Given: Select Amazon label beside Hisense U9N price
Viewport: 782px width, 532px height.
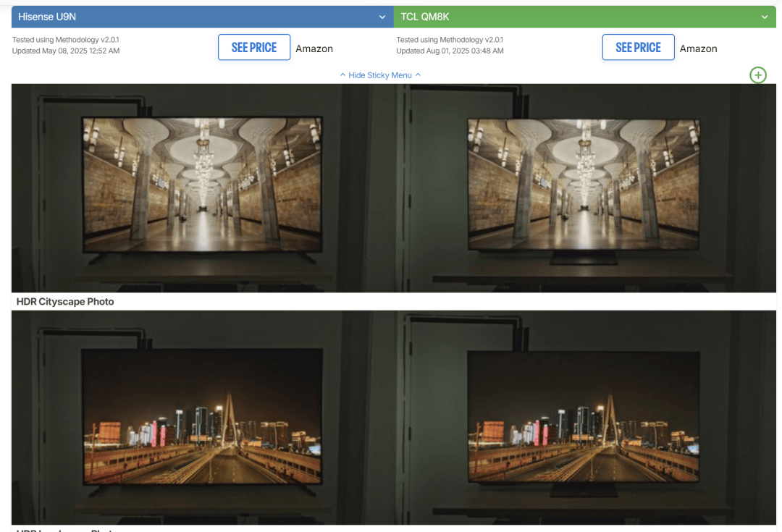Looking at the screenshot, I should coord(314,49).
